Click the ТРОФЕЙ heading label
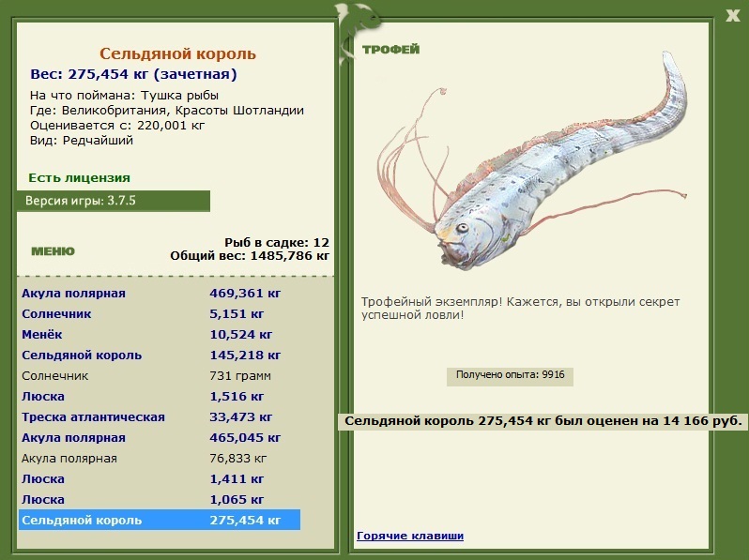749x560 pixels. [390, 49]
